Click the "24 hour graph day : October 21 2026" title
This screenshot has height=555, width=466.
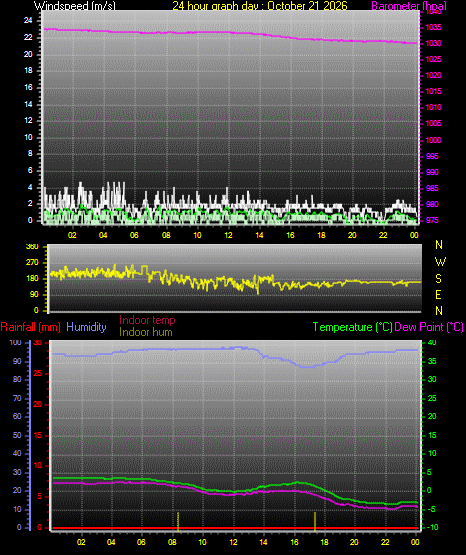click(x=260, y=6)
